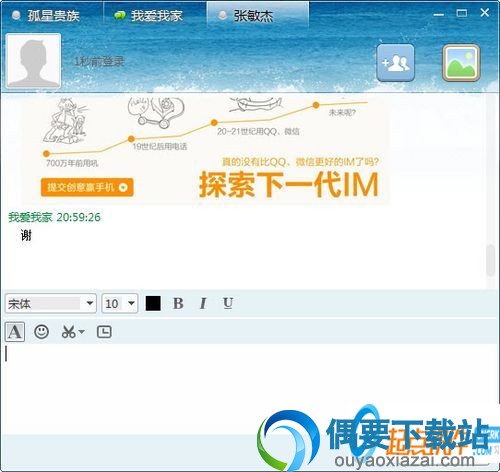Image resolution: width=500 pixels, height=472 pixels.
Task: Expand the font size 10 dropdown
Action: click(120, 303)
